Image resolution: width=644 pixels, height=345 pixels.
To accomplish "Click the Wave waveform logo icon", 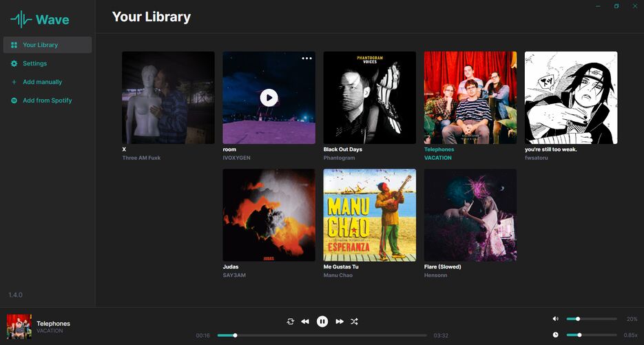I will (x=21, y=19).
